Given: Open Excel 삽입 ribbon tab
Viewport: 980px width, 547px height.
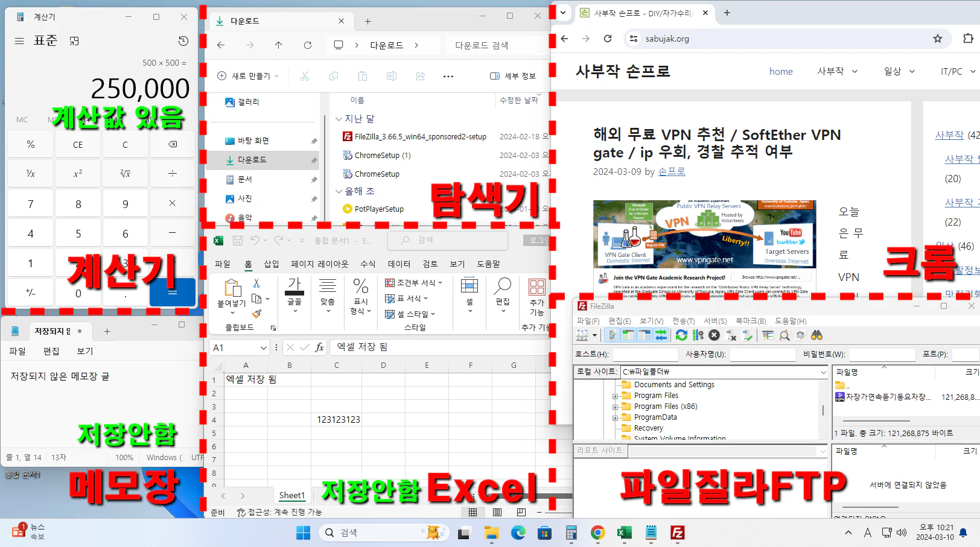Looking at the screenshot, I should point(272,264).
